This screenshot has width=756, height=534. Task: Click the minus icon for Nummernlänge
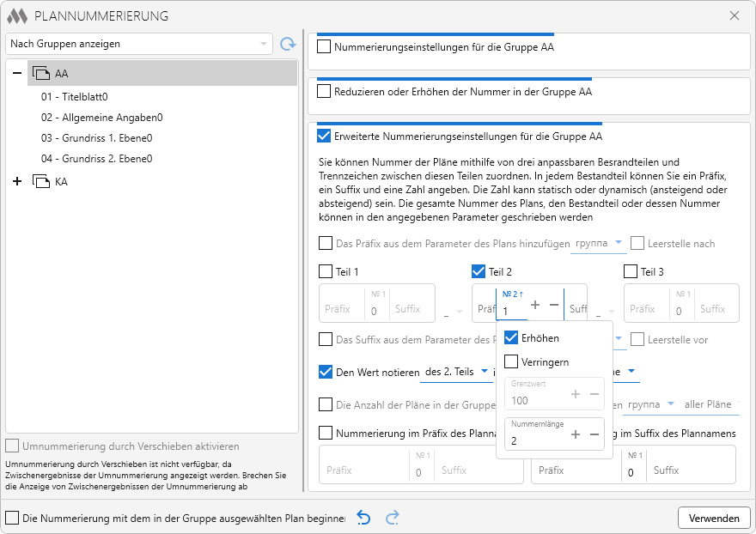[594, 434]
